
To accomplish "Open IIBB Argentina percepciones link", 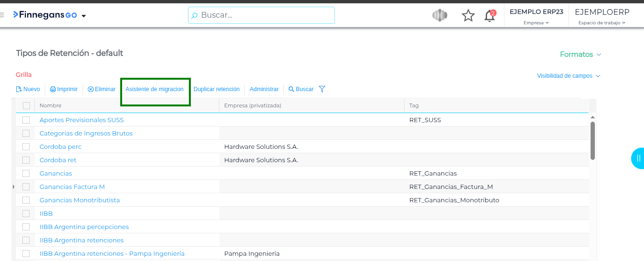I will pos(84,227).
